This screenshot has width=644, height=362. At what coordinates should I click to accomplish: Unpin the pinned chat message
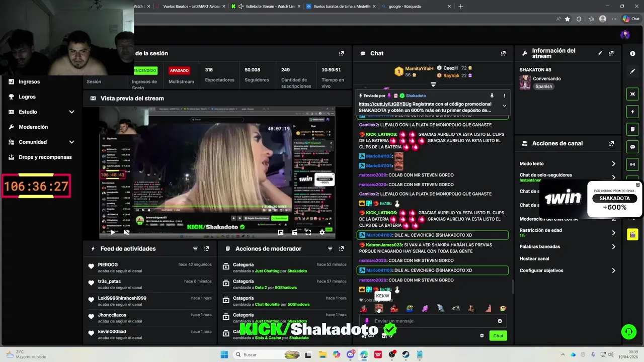[492, 96]
